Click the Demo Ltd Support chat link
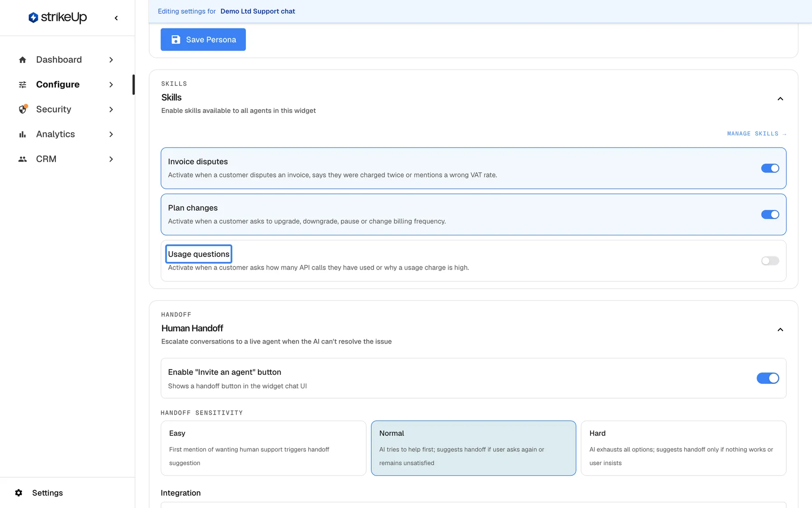 [258, 11]
